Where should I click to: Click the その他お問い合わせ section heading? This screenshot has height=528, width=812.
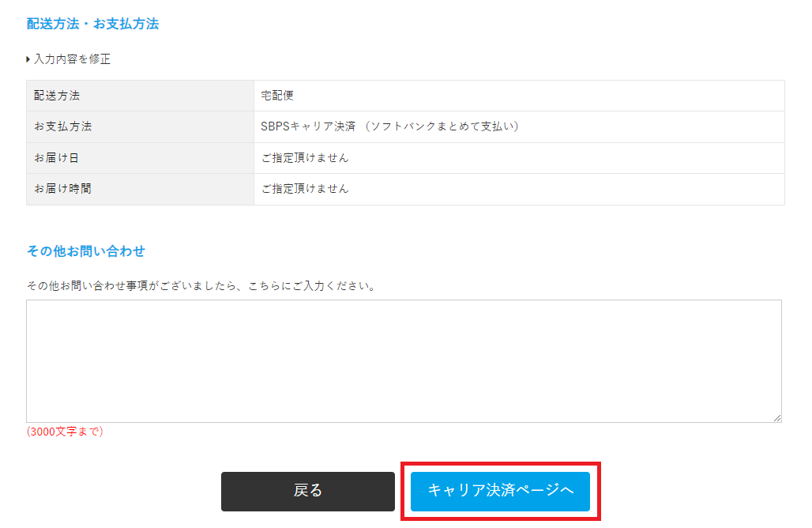point(86,251)
